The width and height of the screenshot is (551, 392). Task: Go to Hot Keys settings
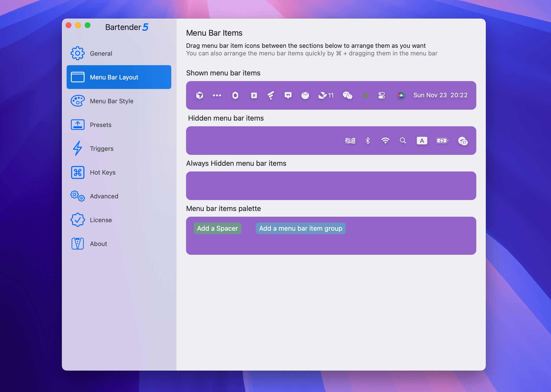[103, 172]
